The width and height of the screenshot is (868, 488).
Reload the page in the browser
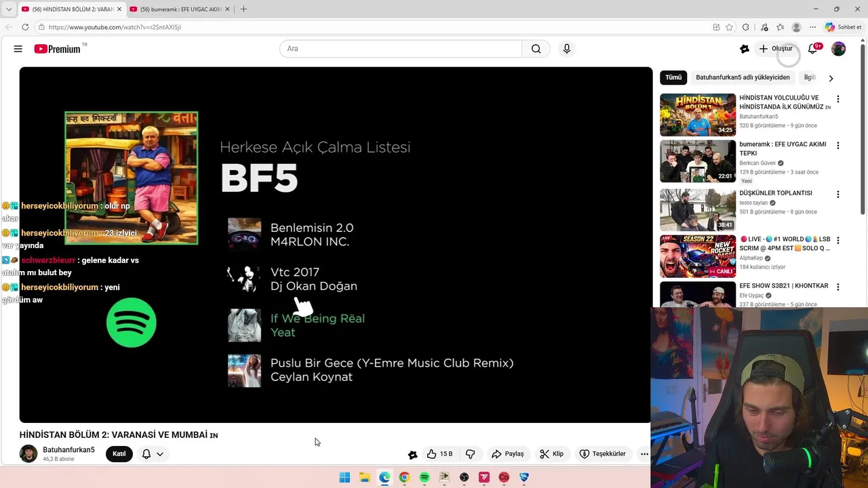25,27
